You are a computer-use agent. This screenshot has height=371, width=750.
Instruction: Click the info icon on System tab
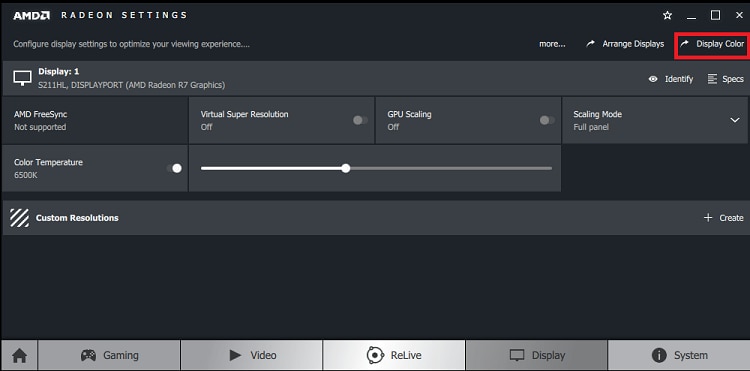click(x=659, y=355)
